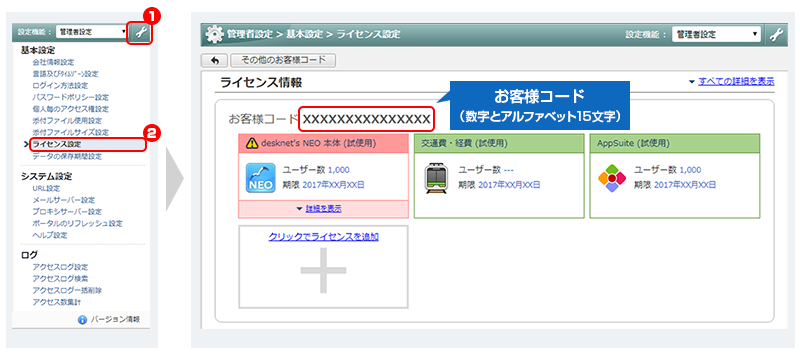This screenshot has height=360, width=800.
Task: Open 会社情報設定
Action: pos(53,62)
